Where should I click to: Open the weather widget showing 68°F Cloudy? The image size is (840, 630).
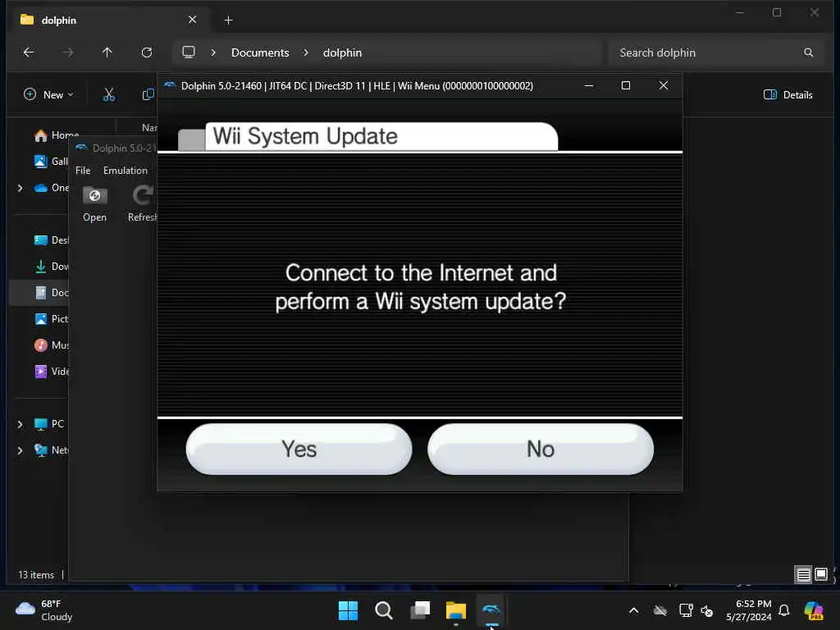(44, 610)
